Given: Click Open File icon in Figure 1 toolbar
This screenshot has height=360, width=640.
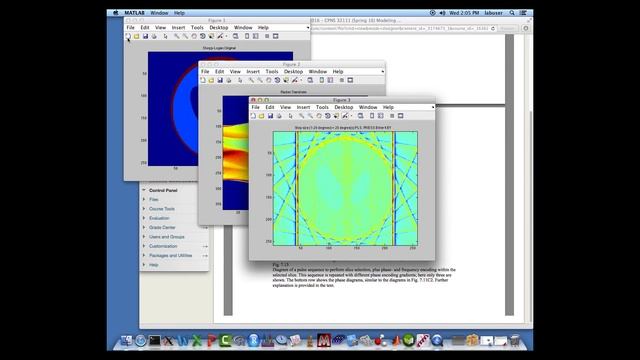Looking at the screenshot, I should point(137,36).
